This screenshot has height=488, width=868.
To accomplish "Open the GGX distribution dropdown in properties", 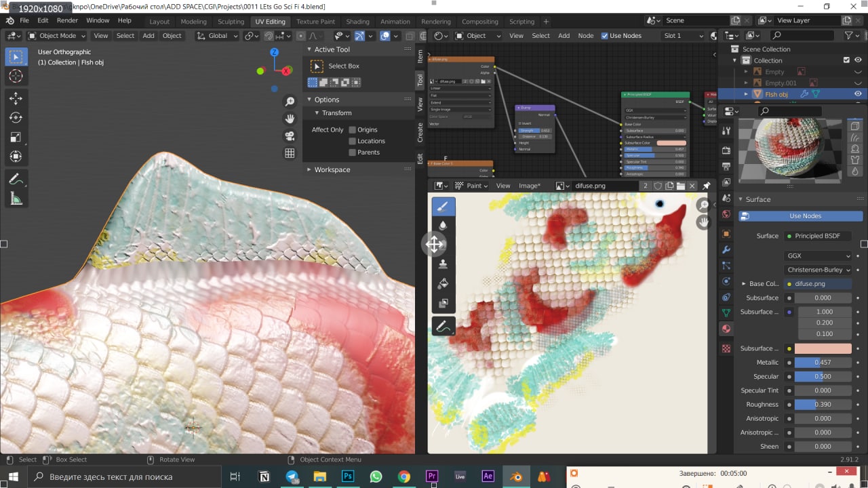I will [818, 256].
